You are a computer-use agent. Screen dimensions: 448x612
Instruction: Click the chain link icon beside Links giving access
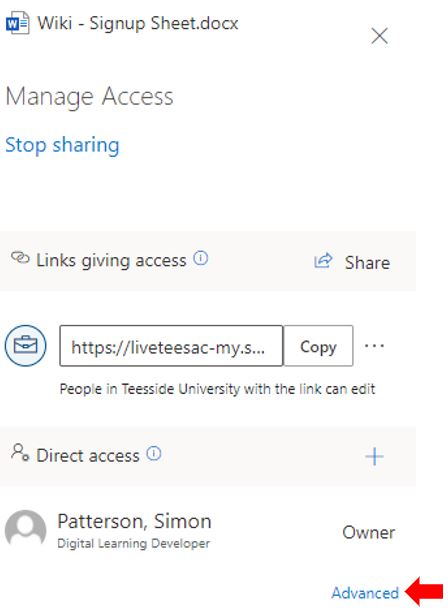click(x=20, y=258)
